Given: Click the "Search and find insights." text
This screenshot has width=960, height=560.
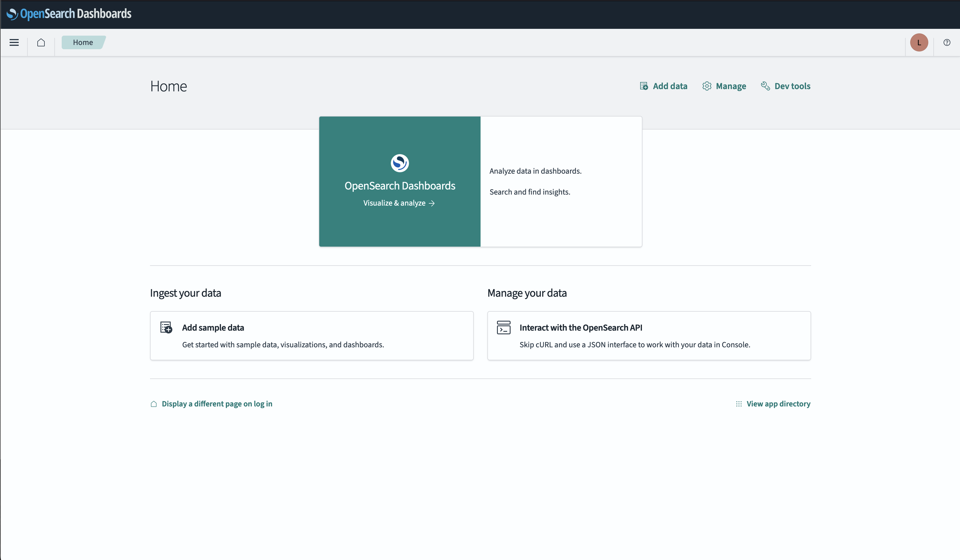Looking at the screenshot, I should tap(530, 192).
